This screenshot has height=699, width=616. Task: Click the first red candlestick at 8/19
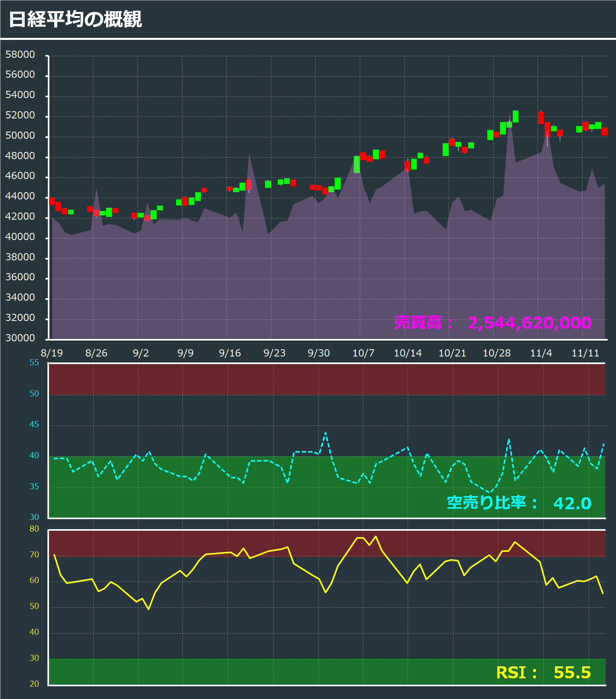[52, 201]
